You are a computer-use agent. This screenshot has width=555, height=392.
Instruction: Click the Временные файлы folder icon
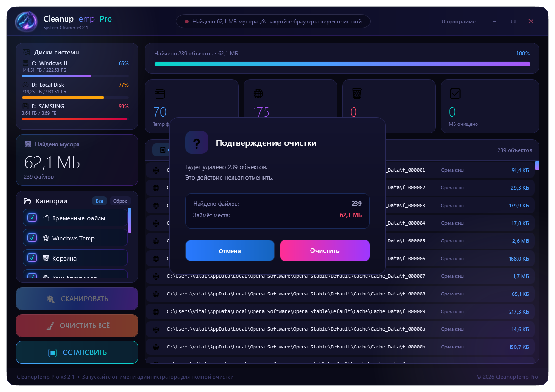45,218
